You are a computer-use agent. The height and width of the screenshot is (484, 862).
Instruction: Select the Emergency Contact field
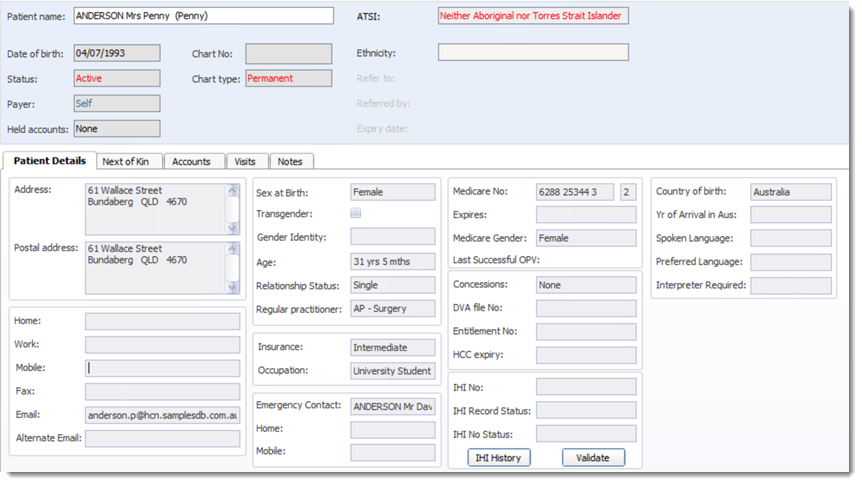pyautogui.click(x=392, y=406)
